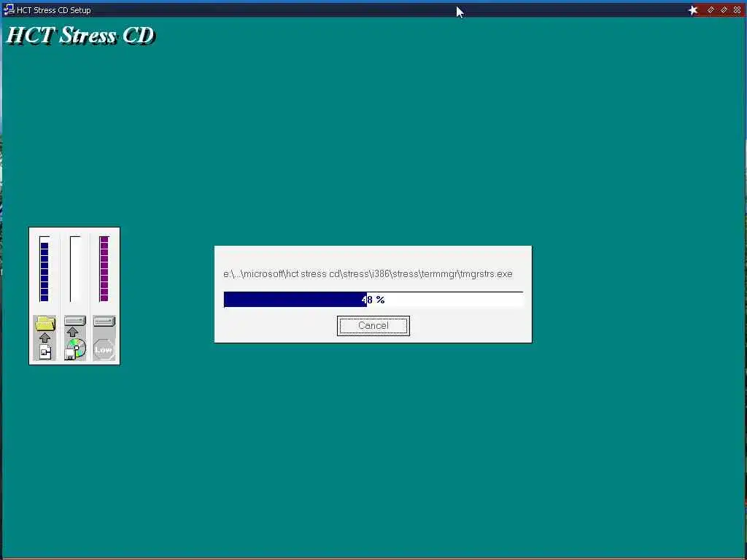Click the white star icon in the title bar
The width and height of the screenshot is (747, 560).
click(x=693, y=10)
